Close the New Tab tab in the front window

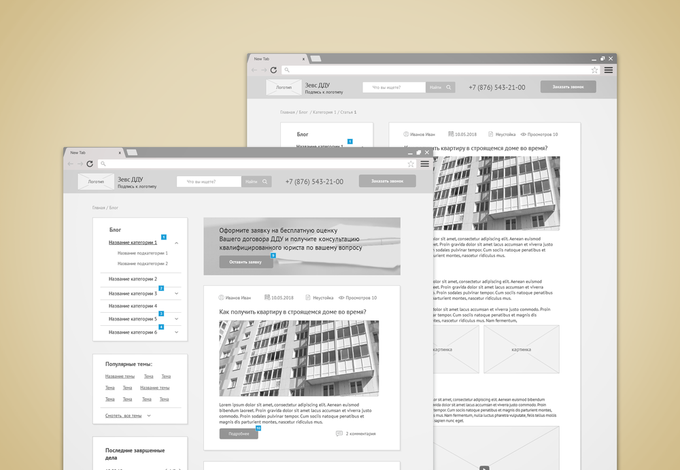tap(120, 153)
